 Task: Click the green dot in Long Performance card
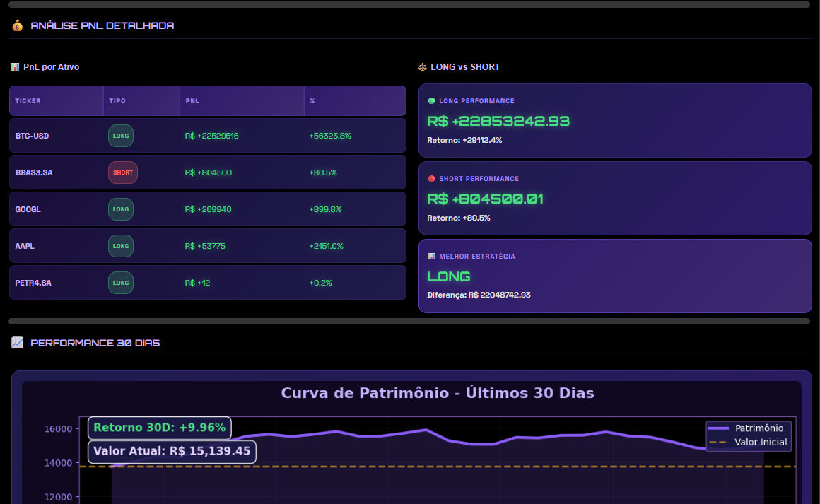click(x=431, y=101)
